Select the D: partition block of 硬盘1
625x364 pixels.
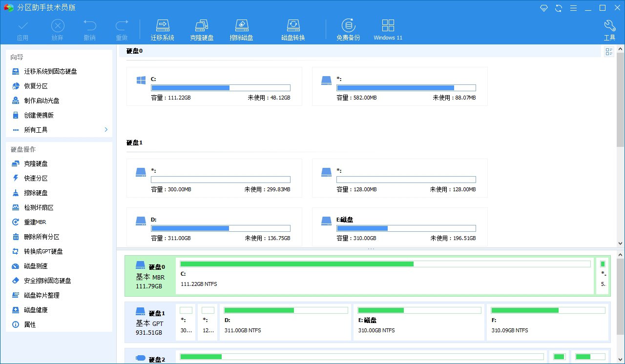click(x=285, y=322)
